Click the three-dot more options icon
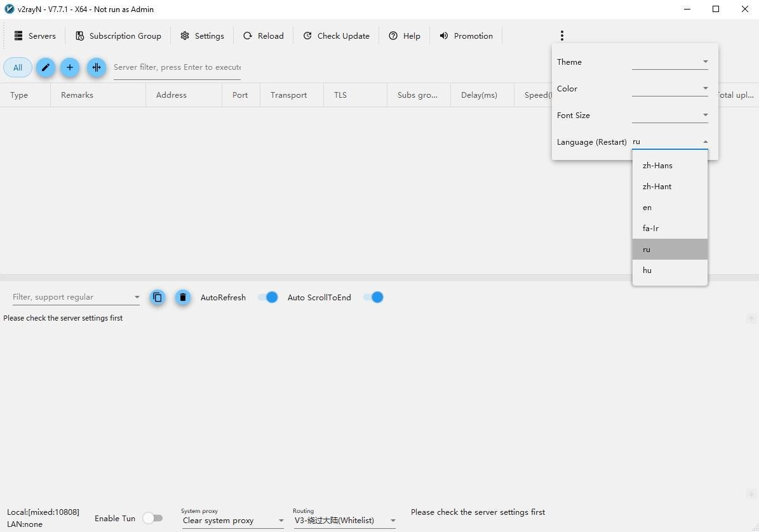 click(x=562, y=36)
